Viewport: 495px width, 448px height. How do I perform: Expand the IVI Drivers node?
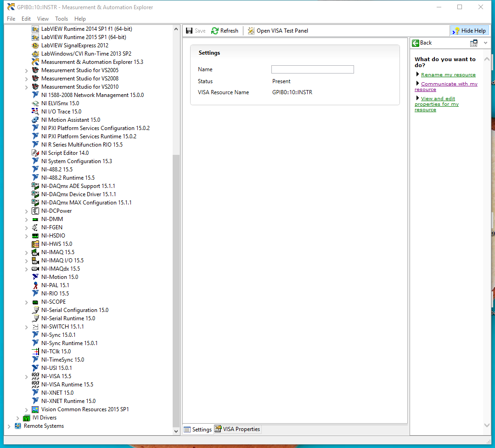(17, 418)
